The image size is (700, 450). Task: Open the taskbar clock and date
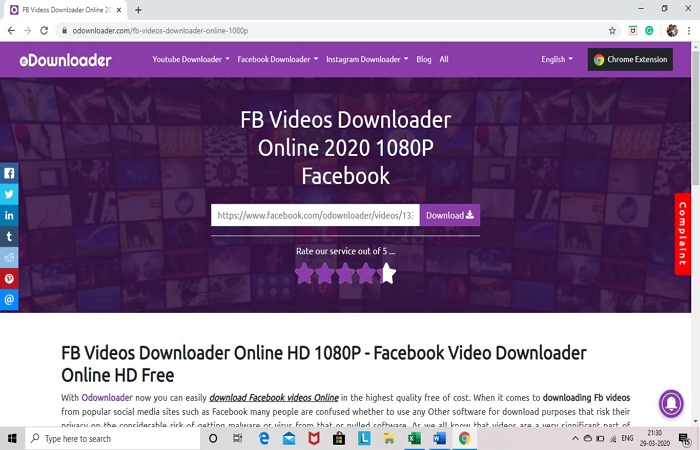tap(655, 438)
